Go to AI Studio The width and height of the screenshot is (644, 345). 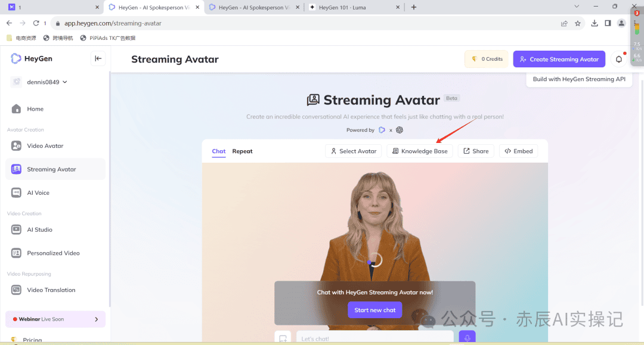pyautogui.click(x=39, y=229)
